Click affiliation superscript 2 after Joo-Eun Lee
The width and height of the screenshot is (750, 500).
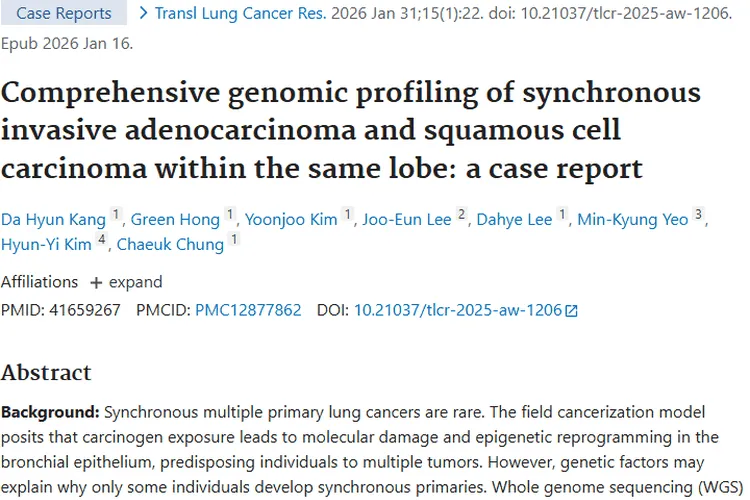(462, 214)
